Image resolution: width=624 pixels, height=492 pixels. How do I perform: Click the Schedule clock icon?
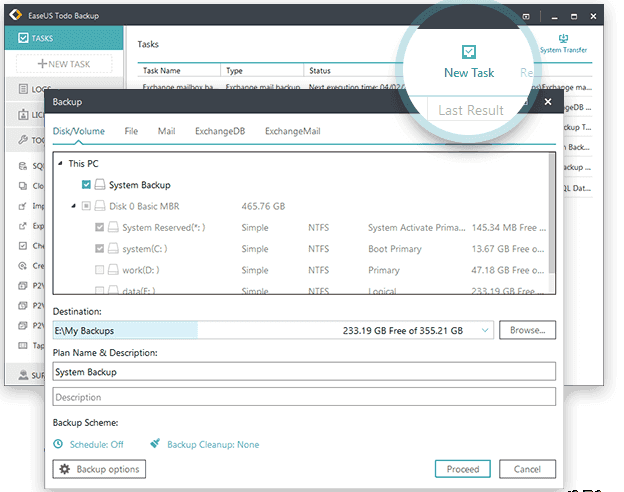[58, 444]
